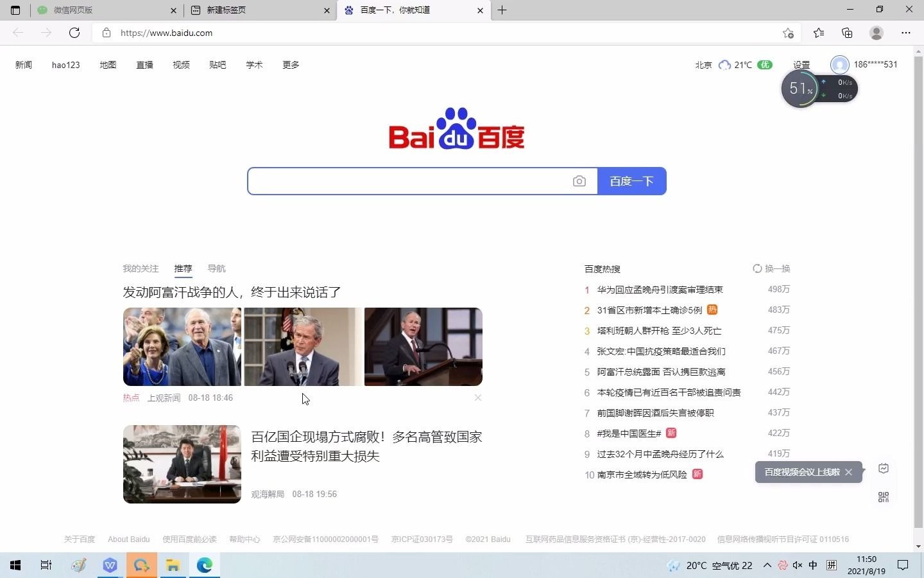The height and width of the screenshot is (578, 924).
Task: Open a new tab with plus button
Action: click(x=502, y=10)
